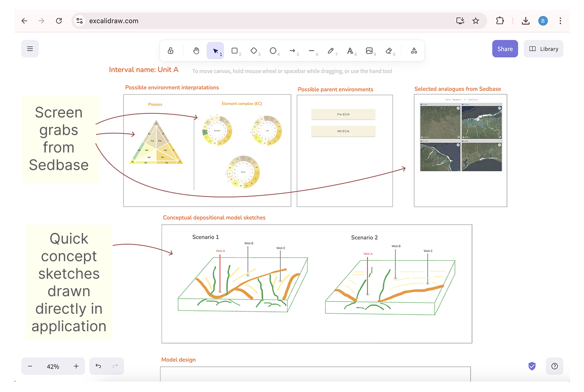Select the Sedbase analogues satellite image grid
Image resolution: width=584 pixels, height=392 pixels.
pyautogui.click(x=460, y=137)
